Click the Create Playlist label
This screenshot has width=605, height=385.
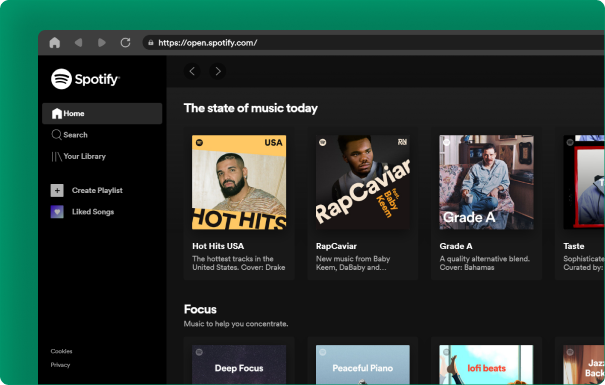[97, 190]
